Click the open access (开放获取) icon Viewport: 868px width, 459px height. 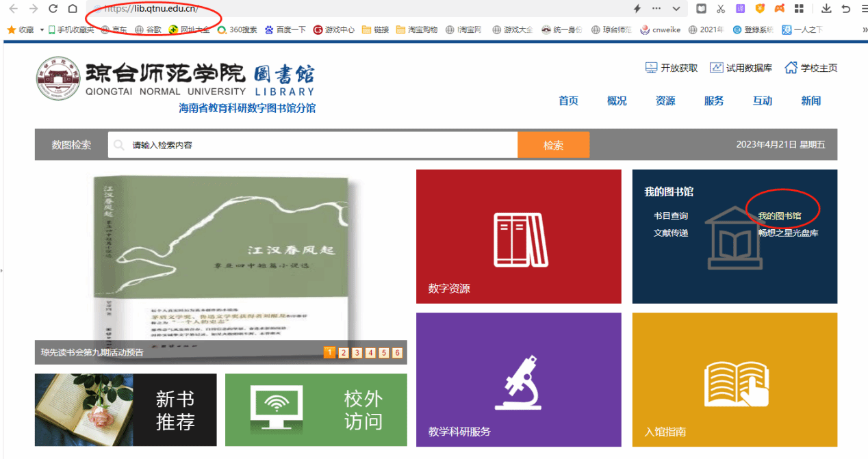click(x=651, y=68)
